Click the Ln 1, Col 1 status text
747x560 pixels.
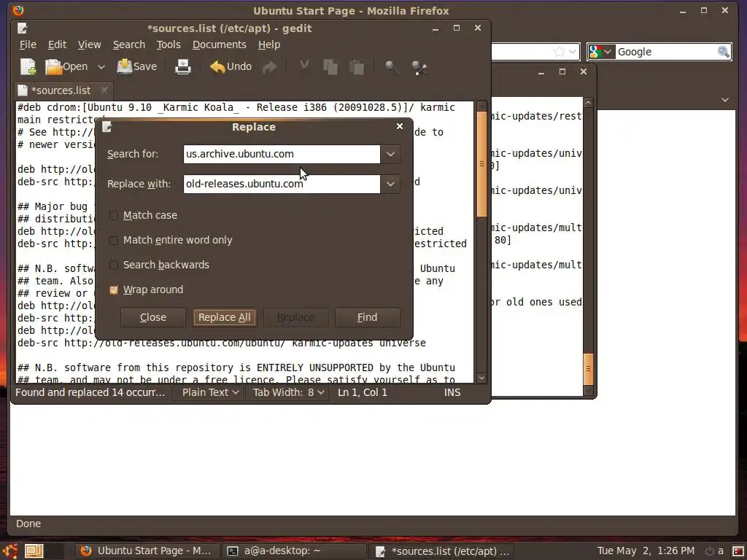[363, 392]
